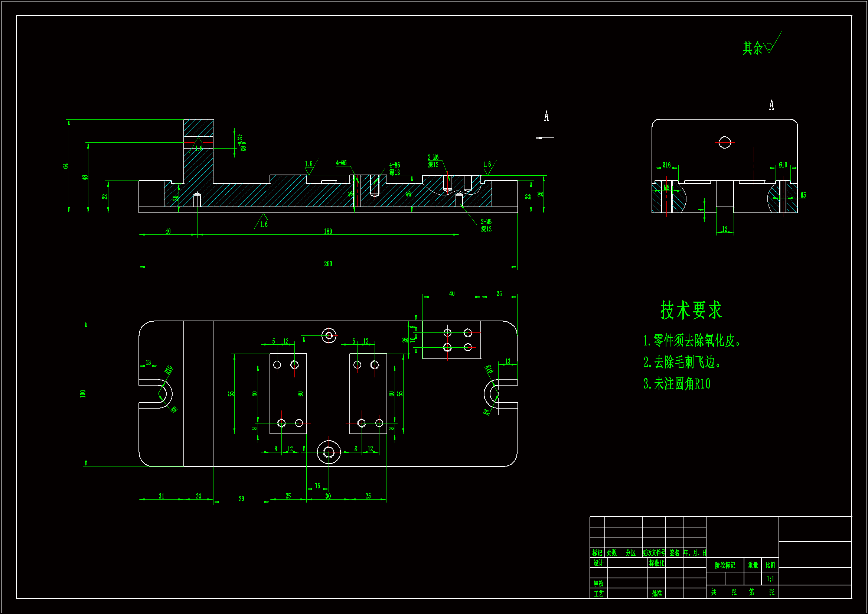Select the 180 hole spacing dimension

coord(328,231)
